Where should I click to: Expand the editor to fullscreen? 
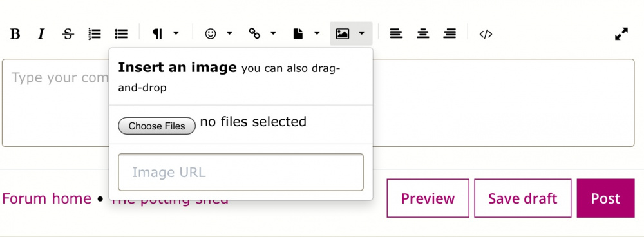(x=621, y=33)
